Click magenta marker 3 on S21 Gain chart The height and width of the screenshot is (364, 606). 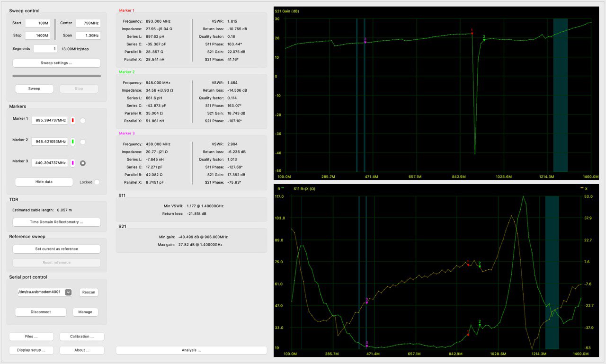(365, 42)
